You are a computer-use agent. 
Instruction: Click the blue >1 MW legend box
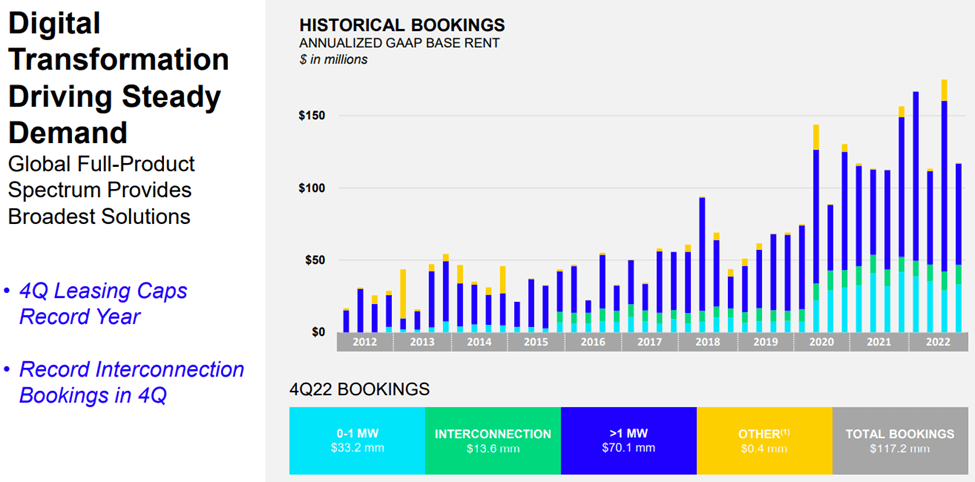(x=628, y=440)
